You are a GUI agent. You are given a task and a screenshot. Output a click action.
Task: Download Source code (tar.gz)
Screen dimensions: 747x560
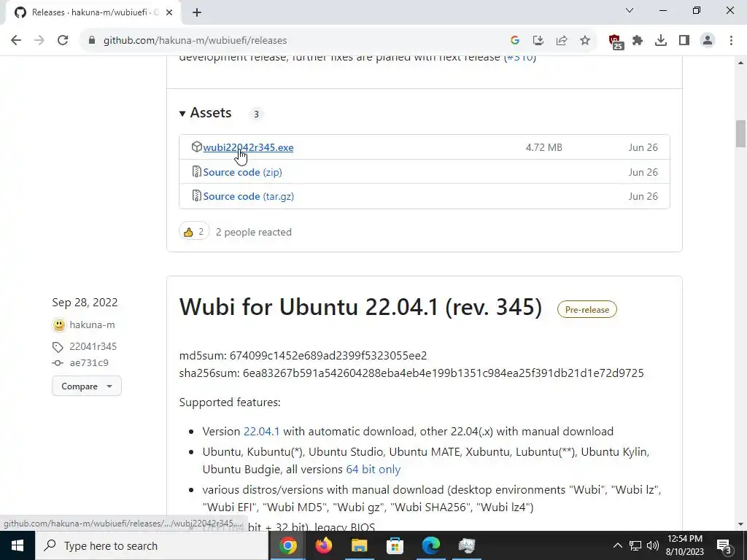[249, 196]
